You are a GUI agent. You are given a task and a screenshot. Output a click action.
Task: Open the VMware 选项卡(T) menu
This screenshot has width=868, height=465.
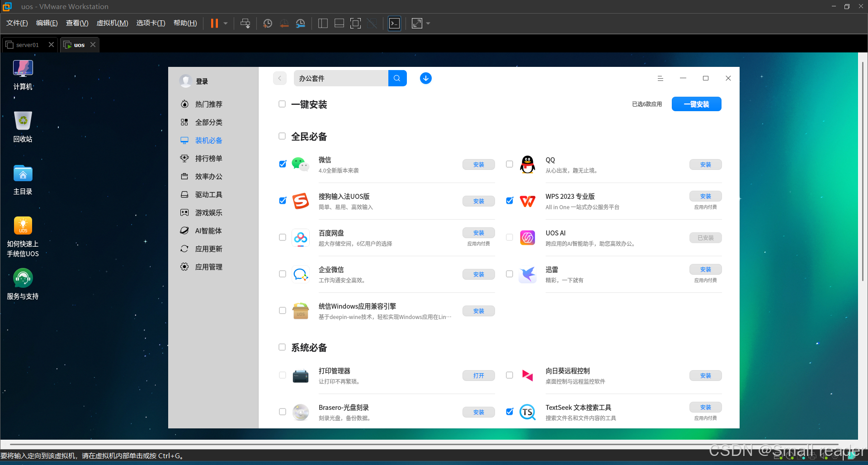(x=151, y=23)
